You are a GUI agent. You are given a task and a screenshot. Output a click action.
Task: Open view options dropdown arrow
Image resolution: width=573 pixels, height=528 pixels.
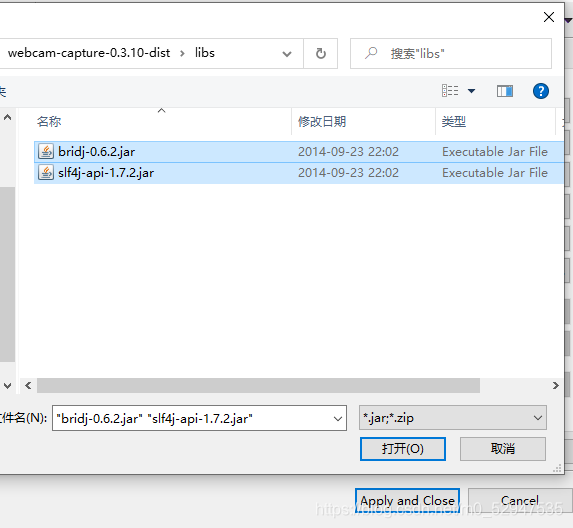click(471, 91)
